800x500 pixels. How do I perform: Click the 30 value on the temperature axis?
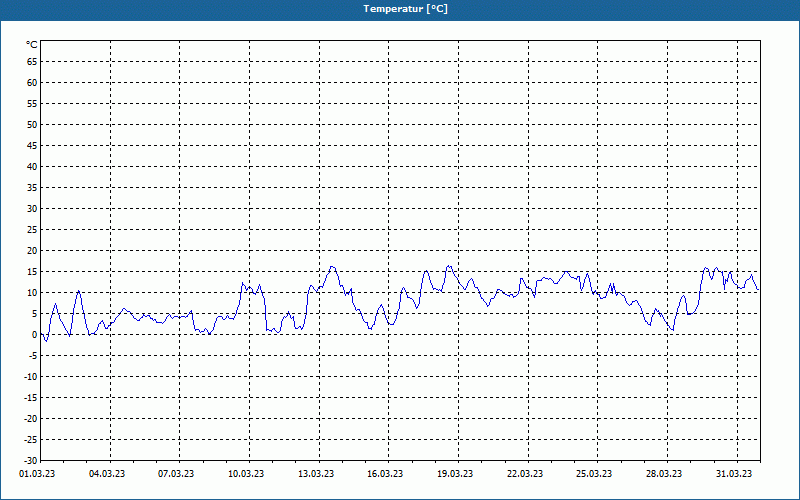click(x=32, y=209)
